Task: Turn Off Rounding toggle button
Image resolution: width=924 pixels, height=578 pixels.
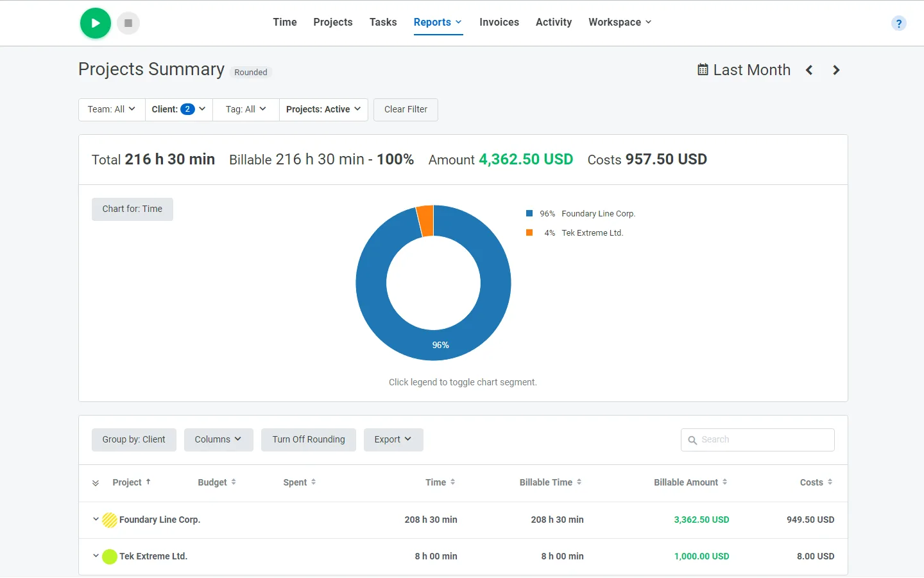Action: tap(309, 440)
